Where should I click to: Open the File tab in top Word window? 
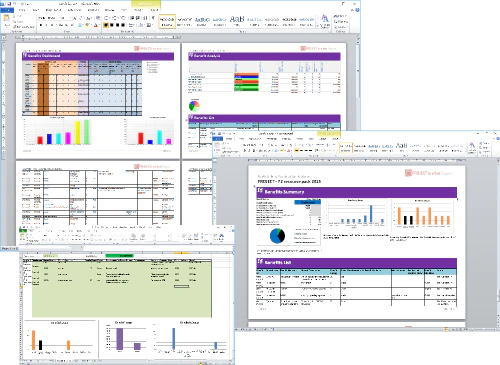tap(7, 10)
